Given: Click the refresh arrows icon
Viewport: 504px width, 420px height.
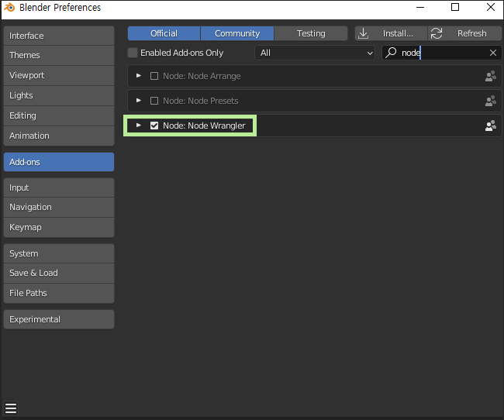Looking at the screenshot, I should (437, 33).
